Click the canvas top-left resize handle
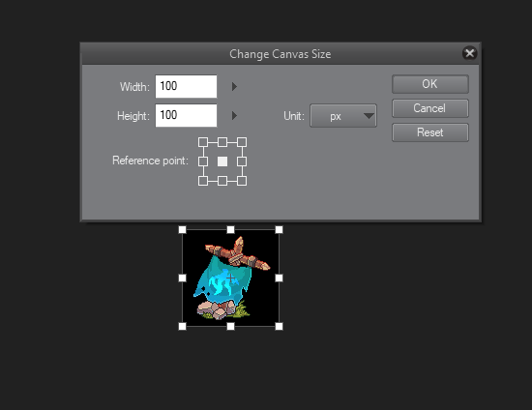The width and height of the screenshot is (532, 410). coord(182,230)
